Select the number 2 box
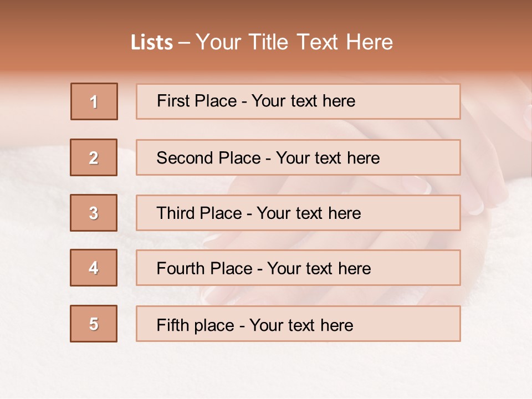Viewport: 532px width, 399px height. tap(94, 157)
